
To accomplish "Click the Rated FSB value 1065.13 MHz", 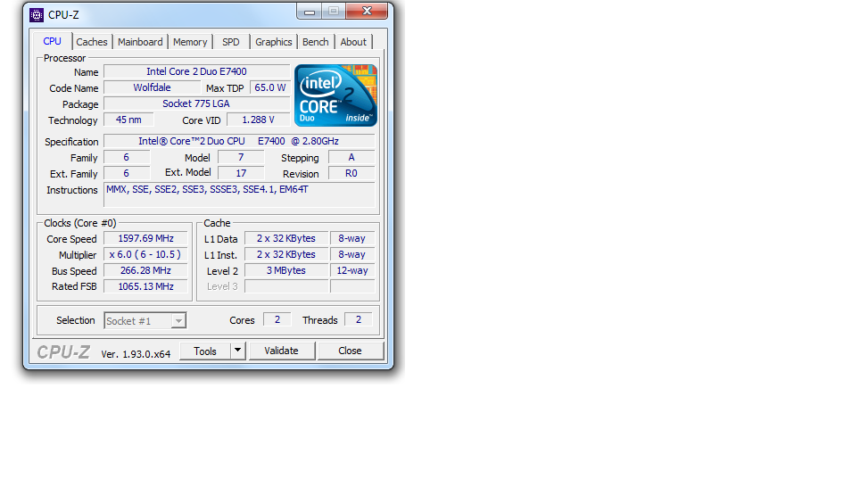I will [145, 286].
